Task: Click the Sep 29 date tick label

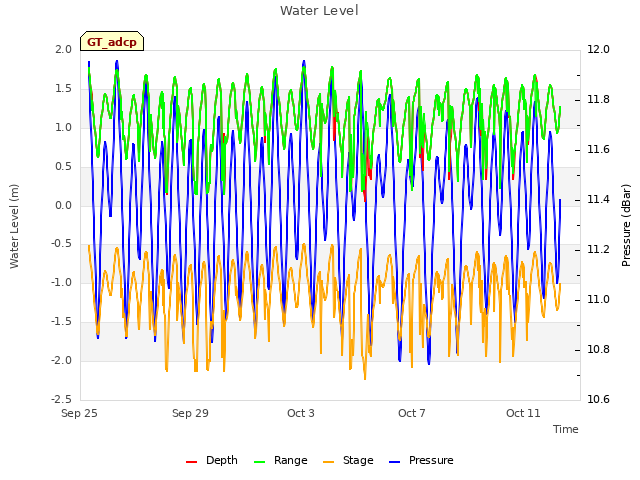Action: (190, 413)
